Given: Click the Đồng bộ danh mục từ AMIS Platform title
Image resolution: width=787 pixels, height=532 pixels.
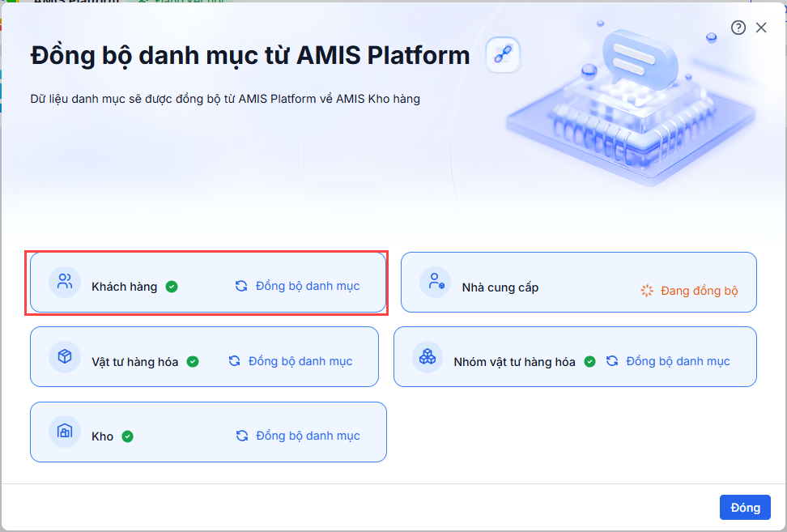Looking at the screenshot, I should coord(250,55).
